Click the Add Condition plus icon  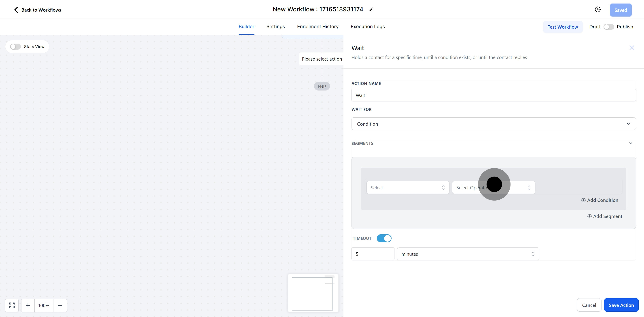pos(583,200)
